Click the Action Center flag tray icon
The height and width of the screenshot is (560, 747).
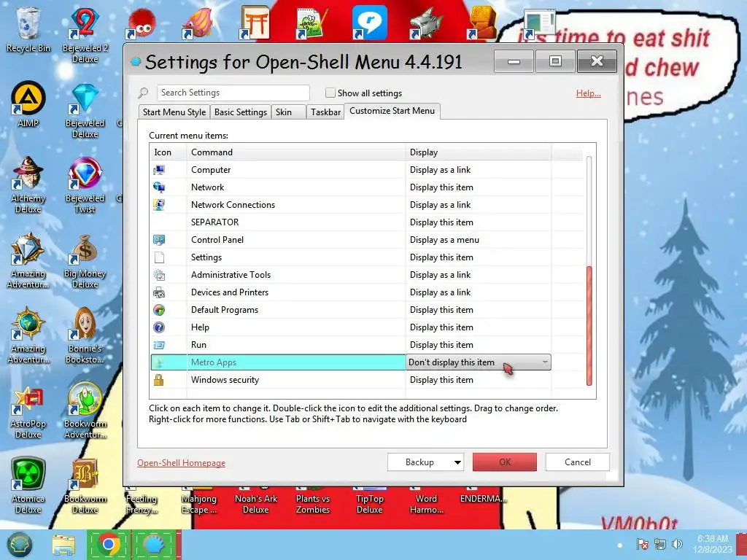(642, 544)
